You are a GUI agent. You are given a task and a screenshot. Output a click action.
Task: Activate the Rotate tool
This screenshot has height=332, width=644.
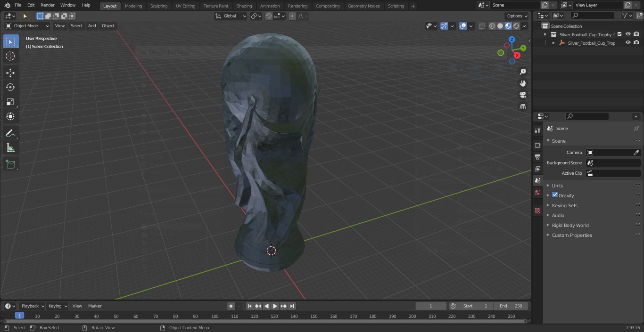point(10,87)
